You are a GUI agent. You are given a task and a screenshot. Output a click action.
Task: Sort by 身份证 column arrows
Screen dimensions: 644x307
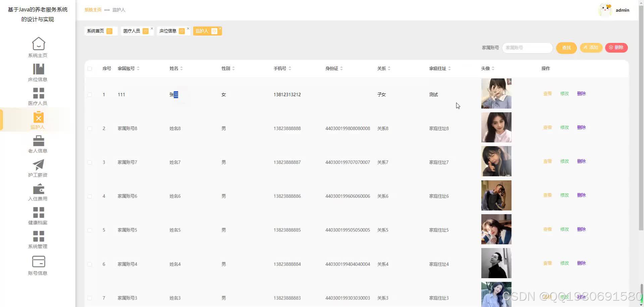[341, 68]
